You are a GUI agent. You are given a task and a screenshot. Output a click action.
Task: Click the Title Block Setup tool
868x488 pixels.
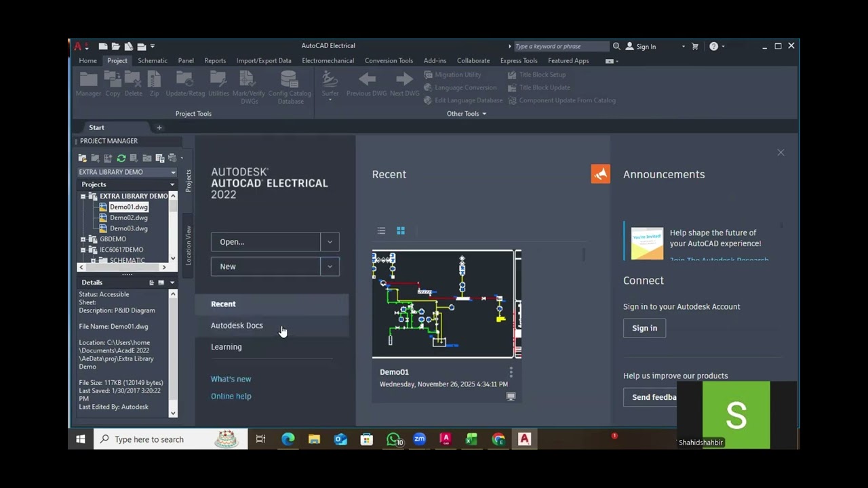tap(536, 75)
